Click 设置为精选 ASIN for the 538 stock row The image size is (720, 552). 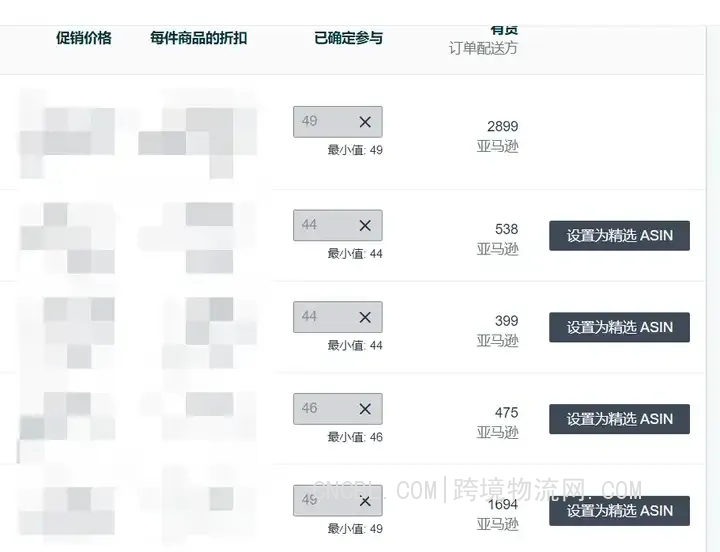619,236
